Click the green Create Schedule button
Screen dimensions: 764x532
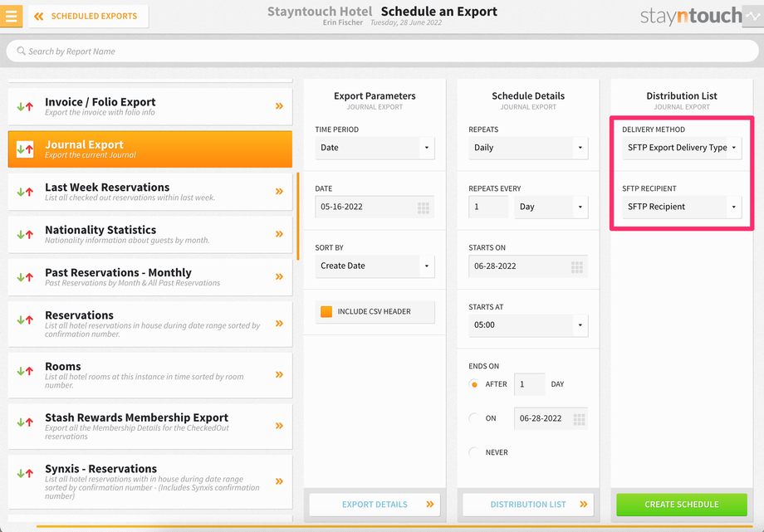coord(682,505)
